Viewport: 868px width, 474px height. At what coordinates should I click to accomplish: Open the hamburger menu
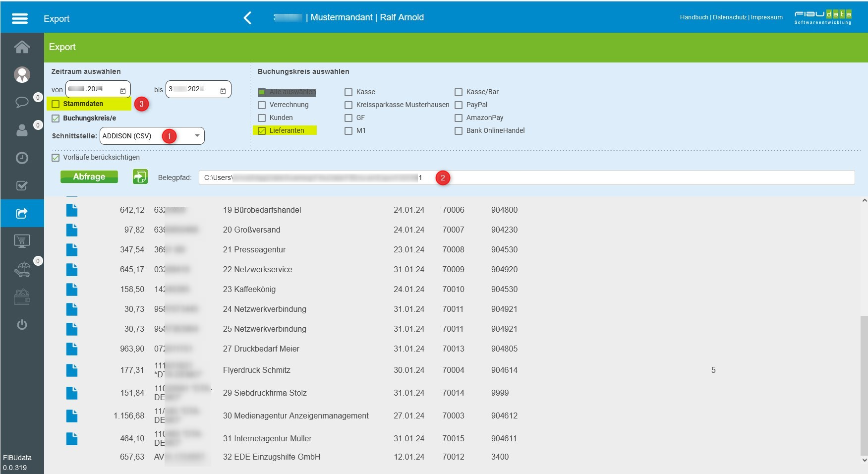point(20,18)
